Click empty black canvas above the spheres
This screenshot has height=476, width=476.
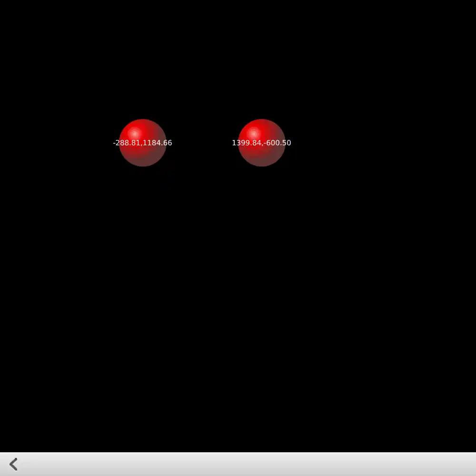pyautogui.click(x=238, y=57)
